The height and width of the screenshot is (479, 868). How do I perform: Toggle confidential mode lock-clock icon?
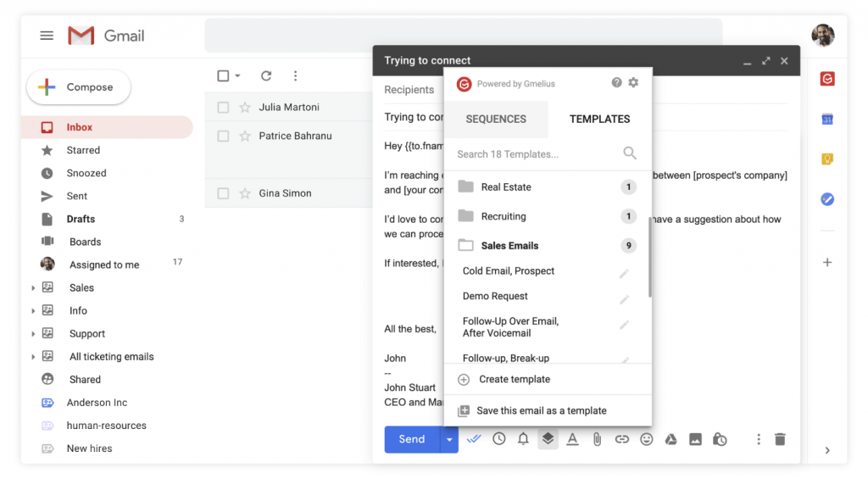(x=720, y=440)
